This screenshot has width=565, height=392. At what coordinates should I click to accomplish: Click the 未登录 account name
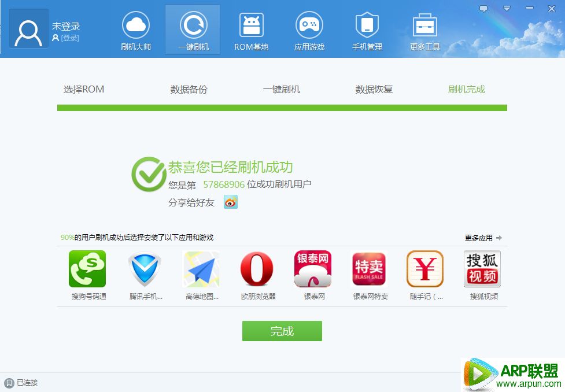[65, 26]
